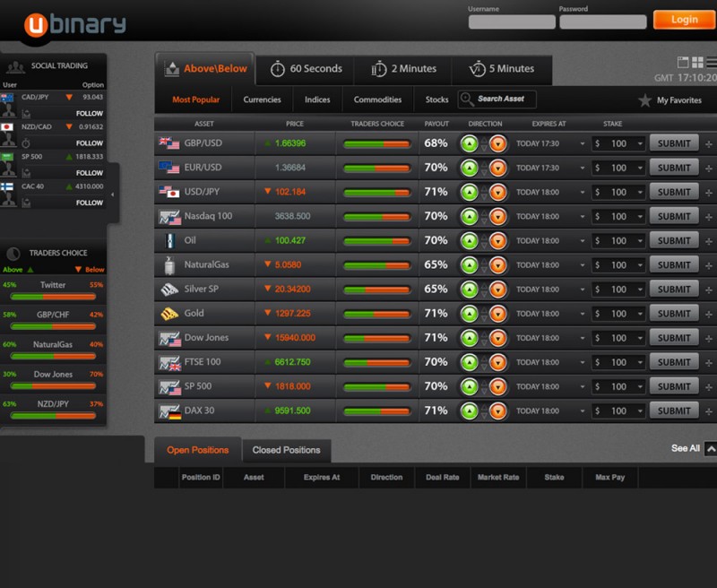
Task: Click the NaturalGas canister asset icon
Action: pos(169,265)
